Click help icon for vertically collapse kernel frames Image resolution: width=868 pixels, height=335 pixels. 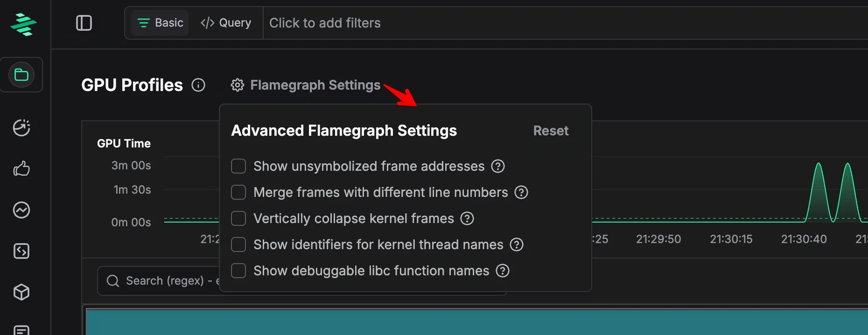[x=467, y=218]
